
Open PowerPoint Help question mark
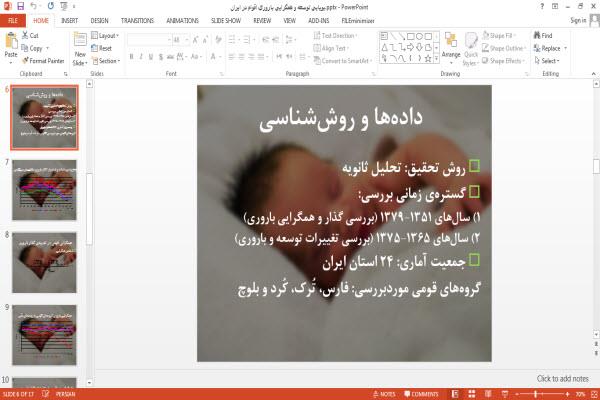click(542, 6)
